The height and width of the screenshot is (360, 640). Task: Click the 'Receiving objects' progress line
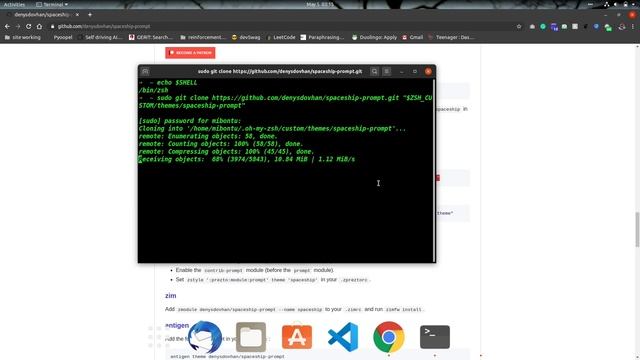pyautogui.click(x=247, y=159)
